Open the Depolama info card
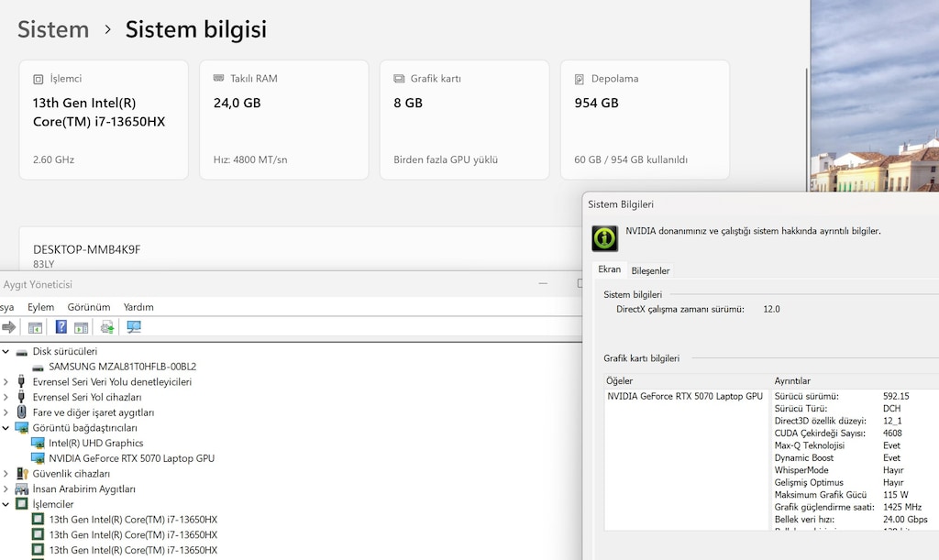 click(x=645, y=120)
